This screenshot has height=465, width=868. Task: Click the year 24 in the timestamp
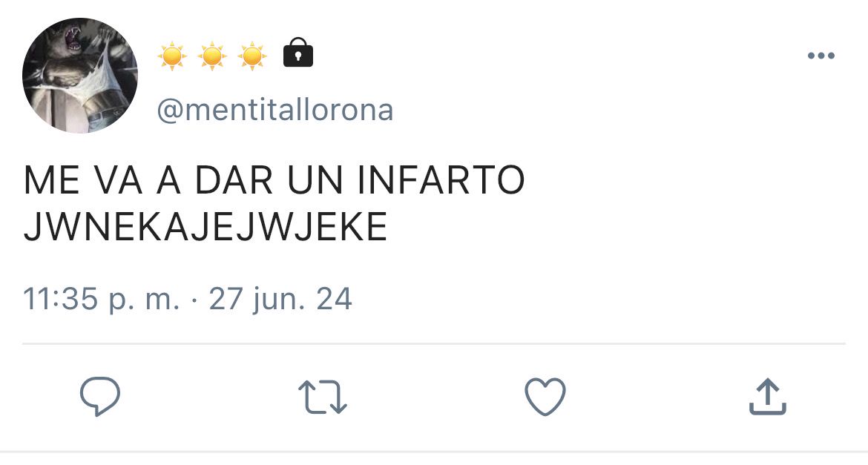(335, 299)
